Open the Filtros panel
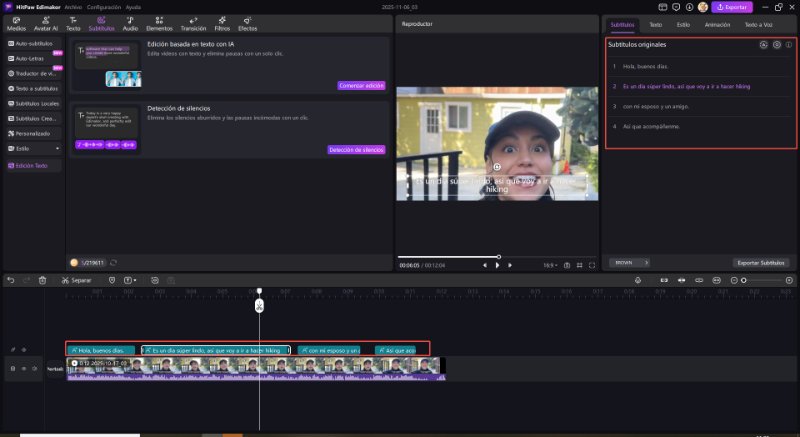This screenshot has height=437, width=800. pyautogui.click(x=221, y=22)
